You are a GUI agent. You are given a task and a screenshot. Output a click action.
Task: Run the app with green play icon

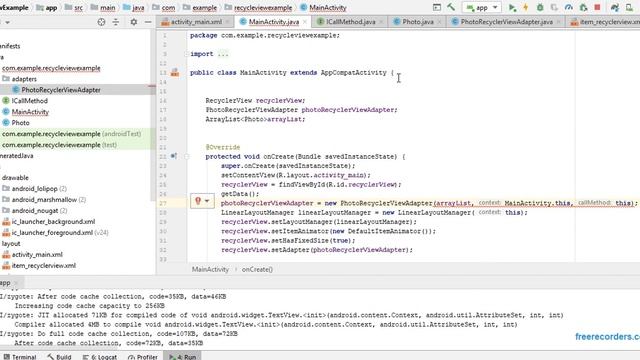click(x=512, y=7)
